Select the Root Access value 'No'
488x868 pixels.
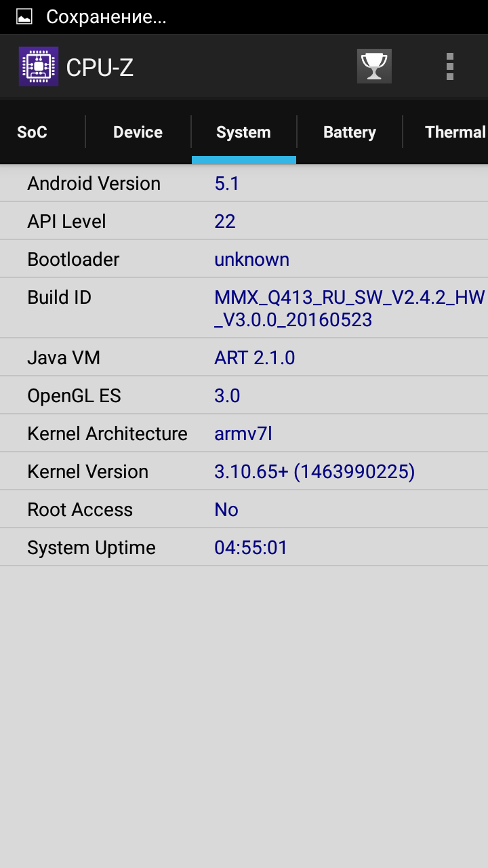click(x=226, y=509)
